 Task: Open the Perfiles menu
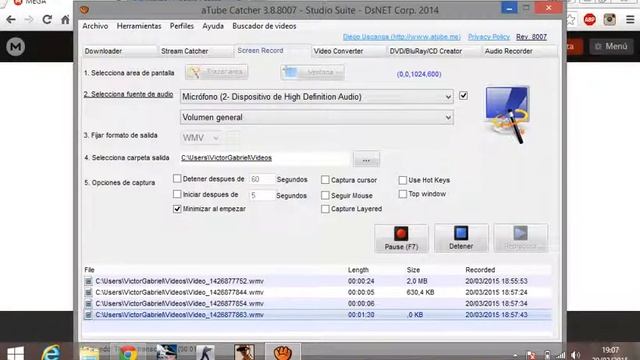click(x=182, y=26)
